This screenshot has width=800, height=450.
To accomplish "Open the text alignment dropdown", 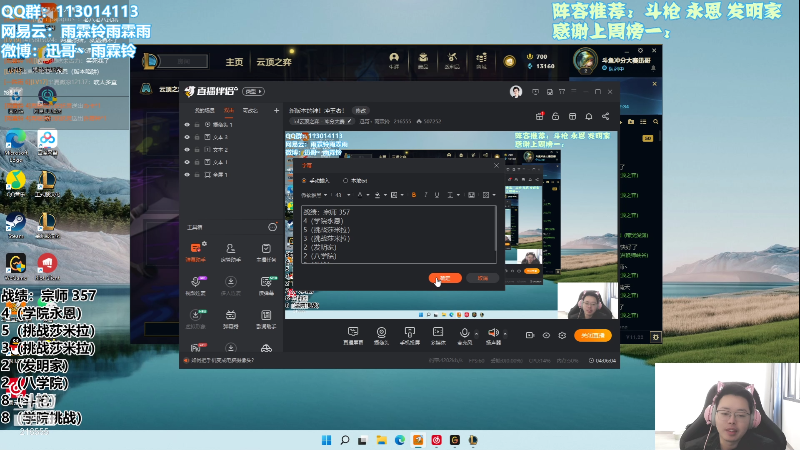I will [x=453, y=195].
